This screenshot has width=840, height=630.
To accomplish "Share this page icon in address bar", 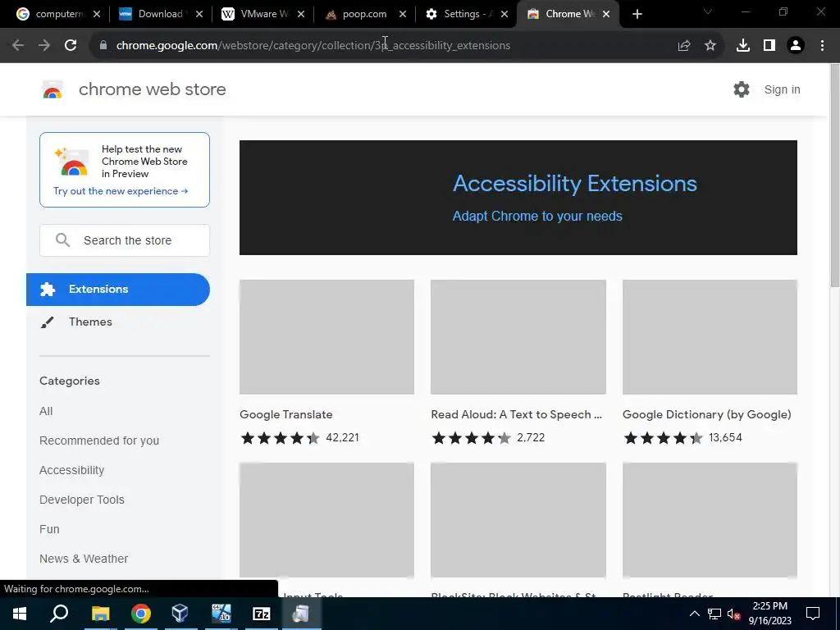I will (684, 46).
